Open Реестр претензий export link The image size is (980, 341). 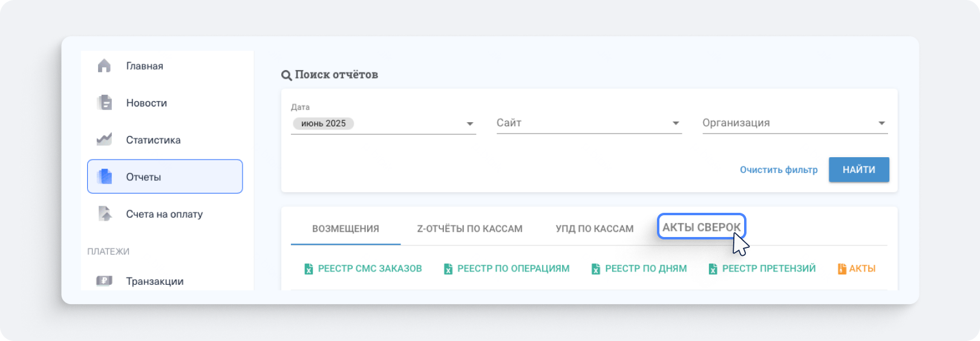point(768,268)
